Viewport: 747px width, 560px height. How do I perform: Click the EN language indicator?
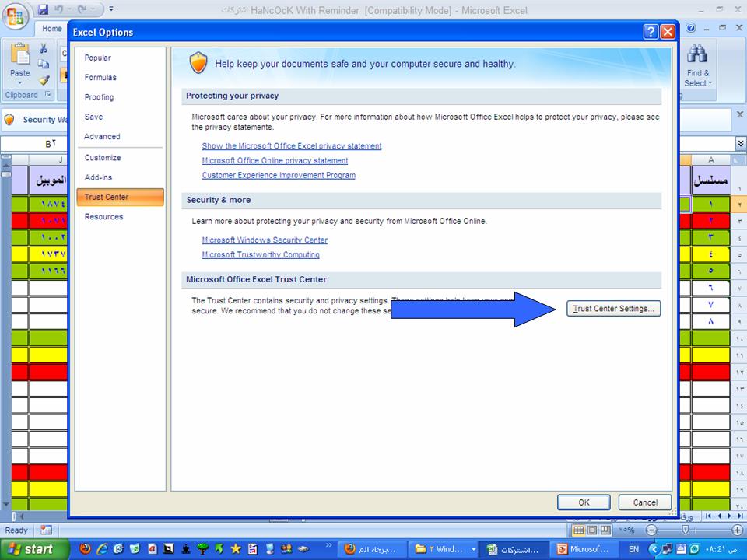pyautogui.click(x=633, y=550)
